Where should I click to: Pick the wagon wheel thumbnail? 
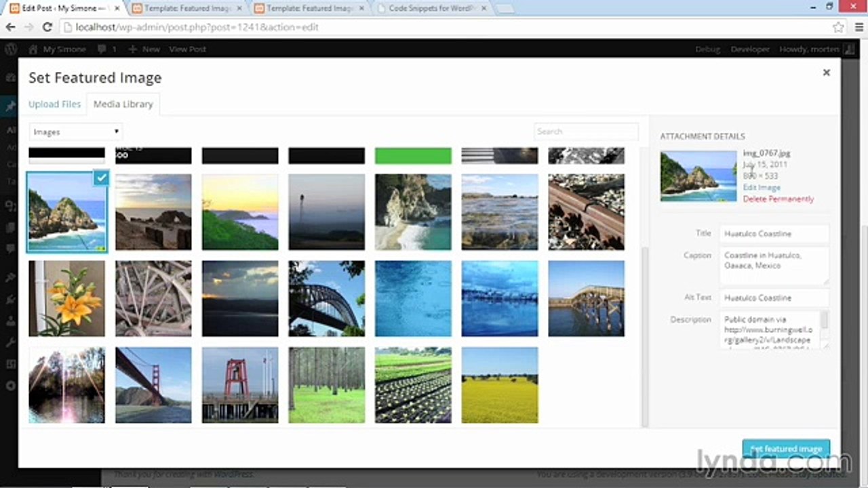(153, 299)
